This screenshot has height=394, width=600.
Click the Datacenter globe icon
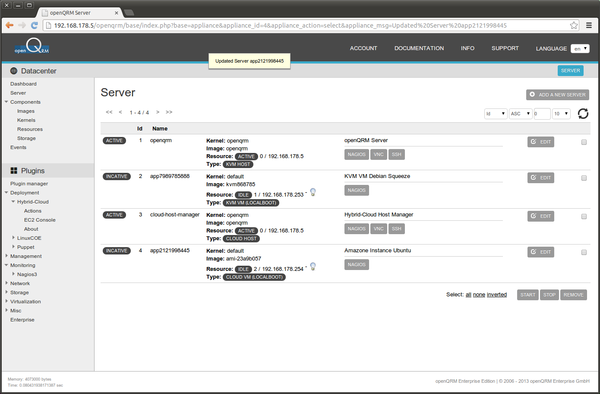coord(14,71)
